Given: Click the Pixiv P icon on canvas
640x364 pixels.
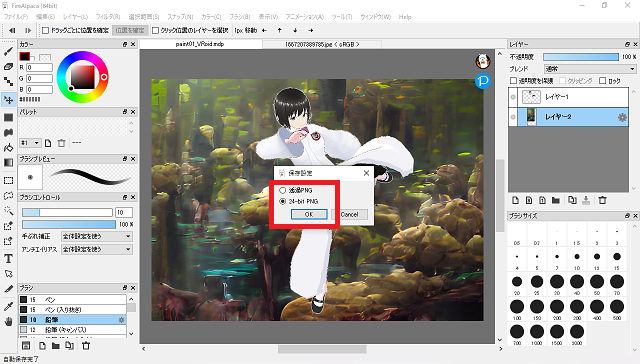Looking at the screenshot, I should tap(482, 81).
